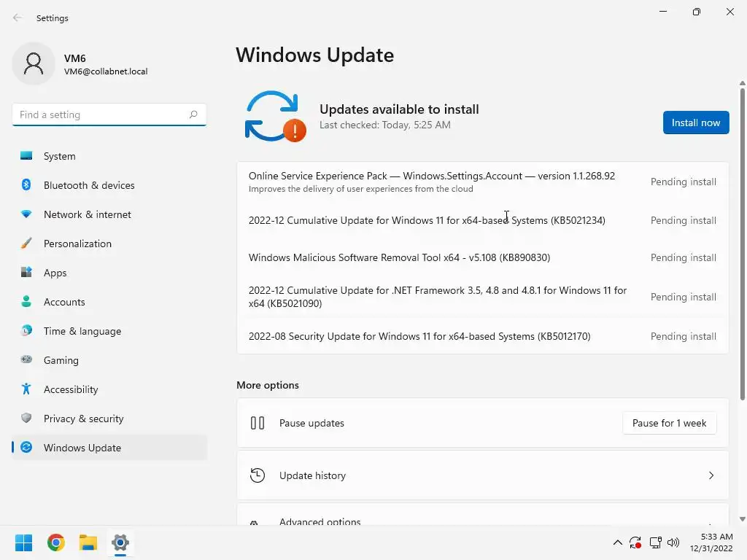Click the search magnifier icon
This screenshot has width=747, height=560.
[x=193, y=114]
